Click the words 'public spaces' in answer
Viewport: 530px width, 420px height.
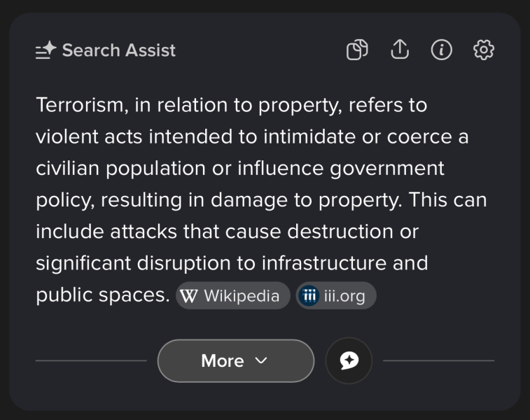click(x=102, y=296)
